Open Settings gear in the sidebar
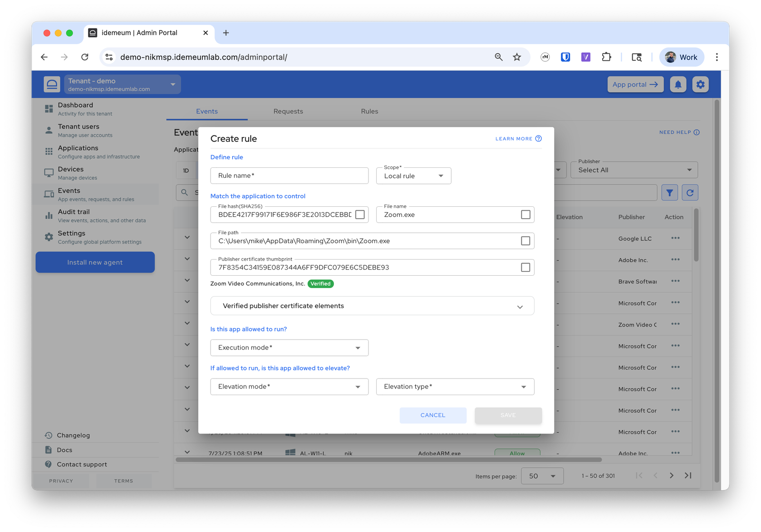 [x=49, y=237]
